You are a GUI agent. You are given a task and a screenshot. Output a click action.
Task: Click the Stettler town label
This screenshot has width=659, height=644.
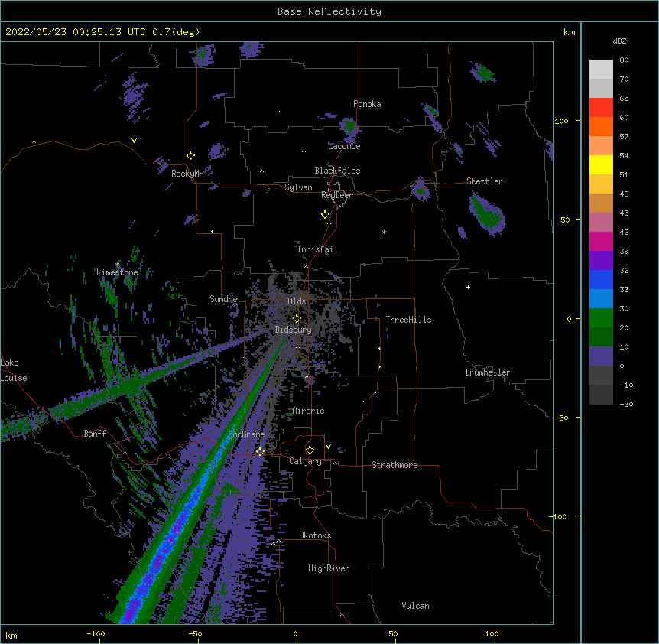[x=485, y=181]
